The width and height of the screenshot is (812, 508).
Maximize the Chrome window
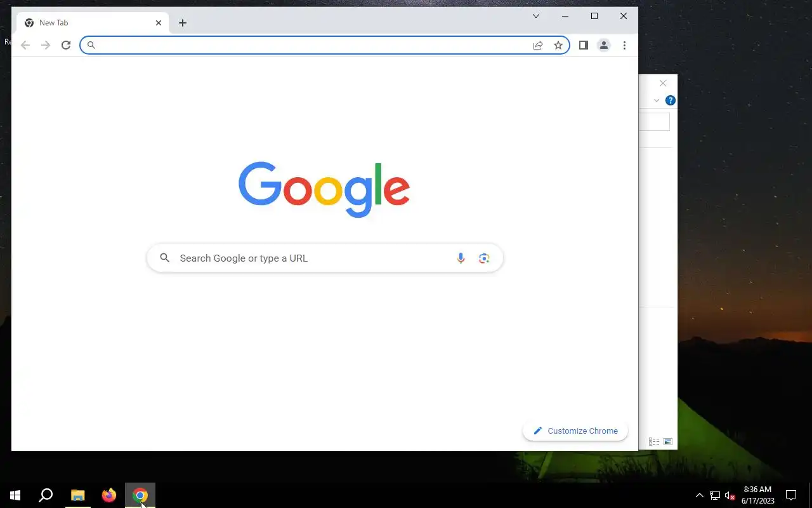[x=594, y=16]
